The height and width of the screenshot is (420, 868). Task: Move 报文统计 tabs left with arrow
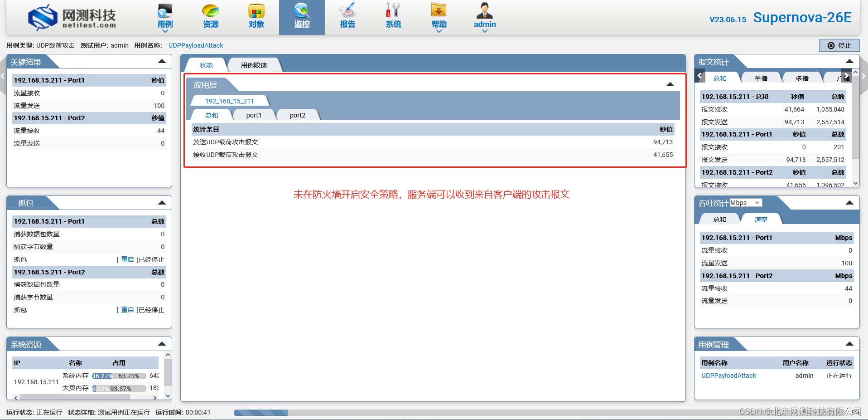pyautogui.click(x=700, y=75)
